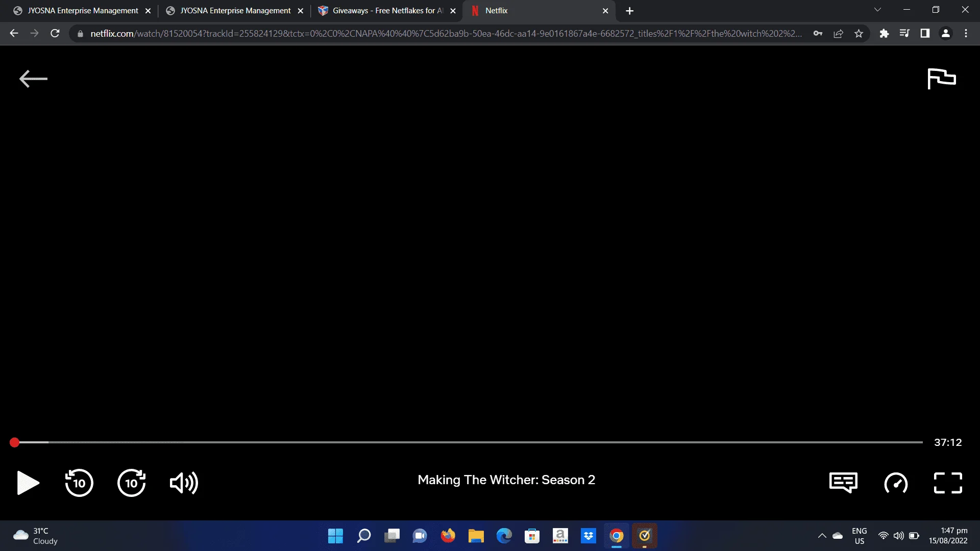Screen dimensions: 980x551
Task: Mute the Netflix player volume
Action: [184, 483]
